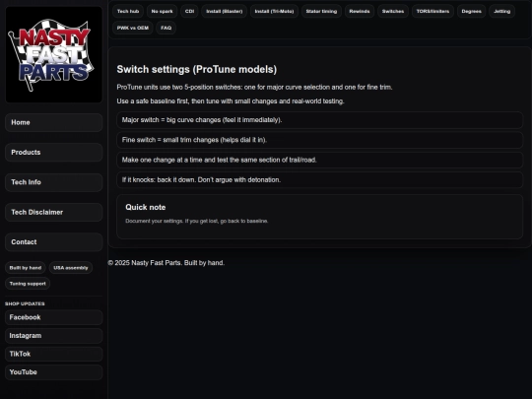
Task: Open the Install (Tri-Moto) tab
Action: coord(274,11)
